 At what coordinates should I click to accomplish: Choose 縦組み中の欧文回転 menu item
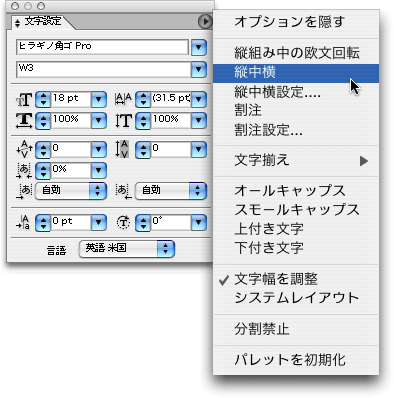(296, 53)
